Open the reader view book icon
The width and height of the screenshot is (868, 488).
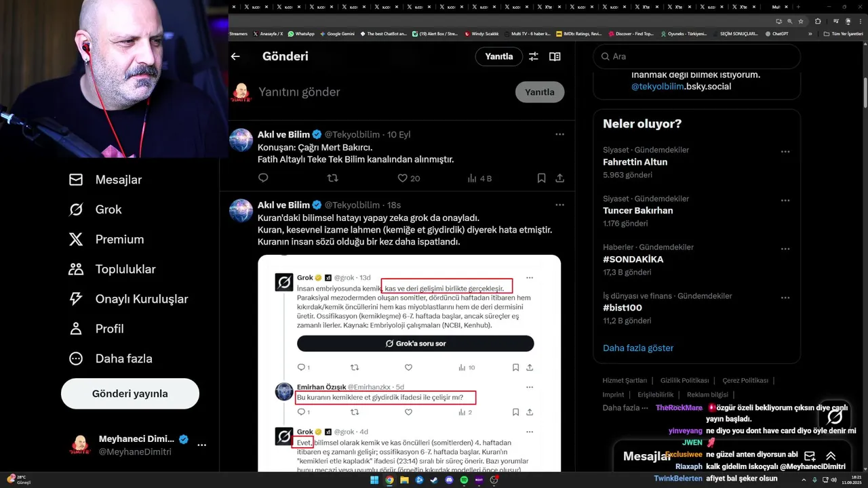click(555, 56)
